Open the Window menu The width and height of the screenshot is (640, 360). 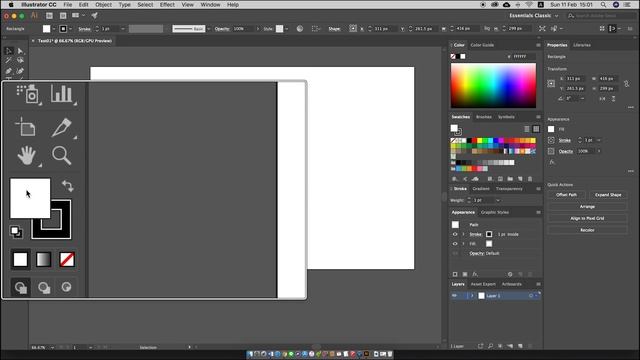click(x=210, y=5)
